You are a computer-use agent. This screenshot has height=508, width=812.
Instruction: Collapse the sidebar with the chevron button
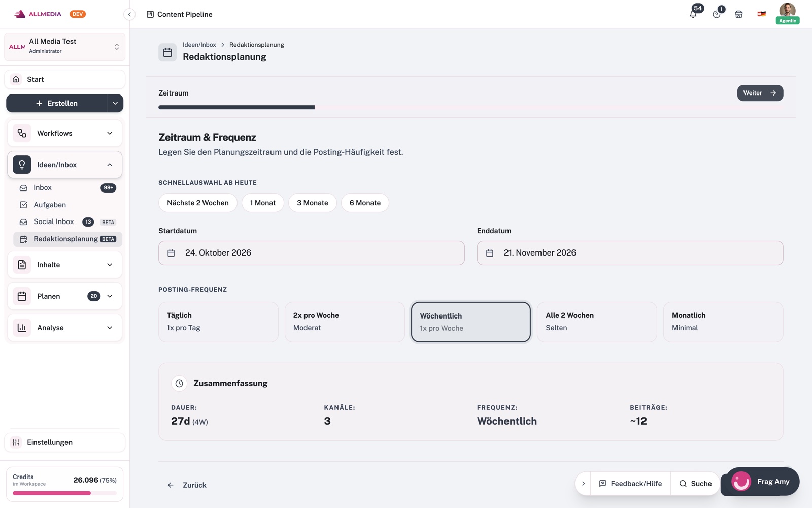point(129,14)
